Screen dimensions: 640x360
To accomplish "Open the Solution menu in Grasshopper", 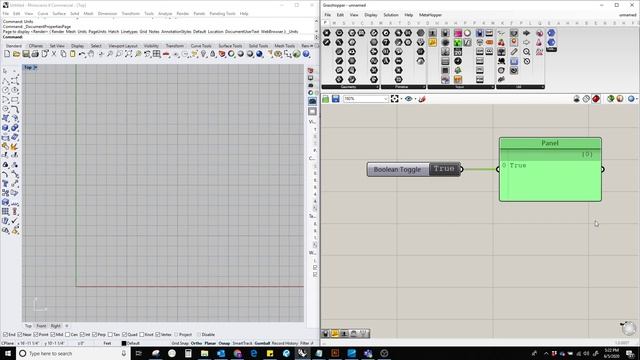I will (x=391, y=15).
